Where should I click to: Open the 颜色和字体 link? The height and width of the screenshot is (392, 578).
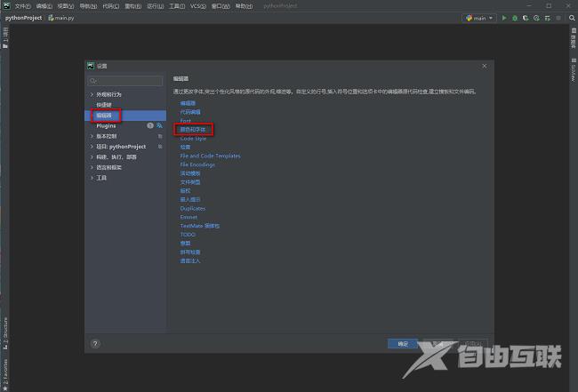pyautogui.click(x=193, y=129)
